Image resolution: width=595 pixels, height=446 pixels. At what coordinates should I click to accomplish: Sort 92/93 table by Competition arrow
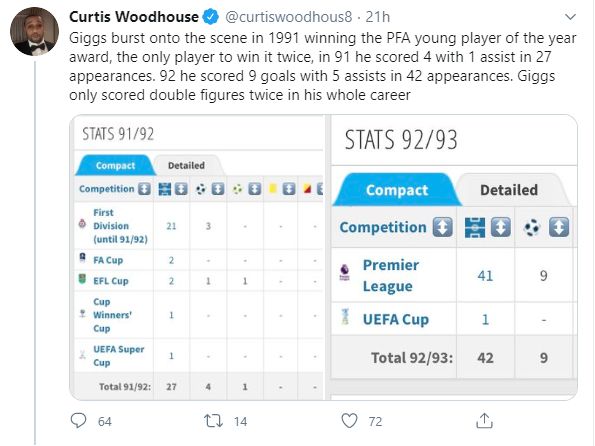442,227
